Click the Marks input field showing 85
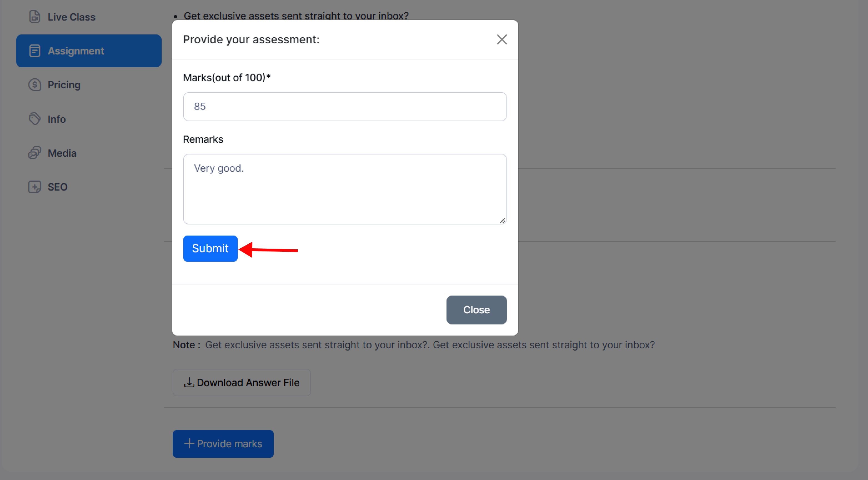868x480 pixels. [x=345, y=107]
